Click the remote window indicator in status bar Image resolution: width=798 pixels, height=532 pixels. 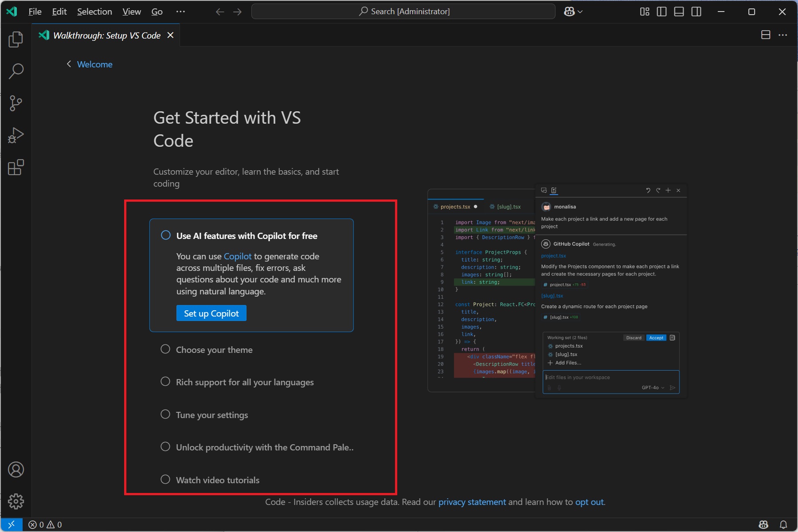click(x=12, y=524)
